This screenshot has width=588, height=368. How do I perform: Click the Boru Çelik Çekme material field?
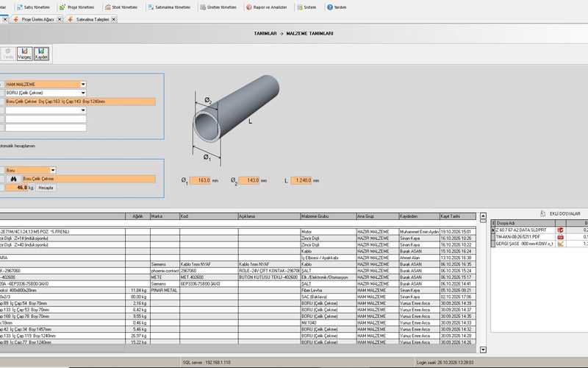tap(89, 179)
